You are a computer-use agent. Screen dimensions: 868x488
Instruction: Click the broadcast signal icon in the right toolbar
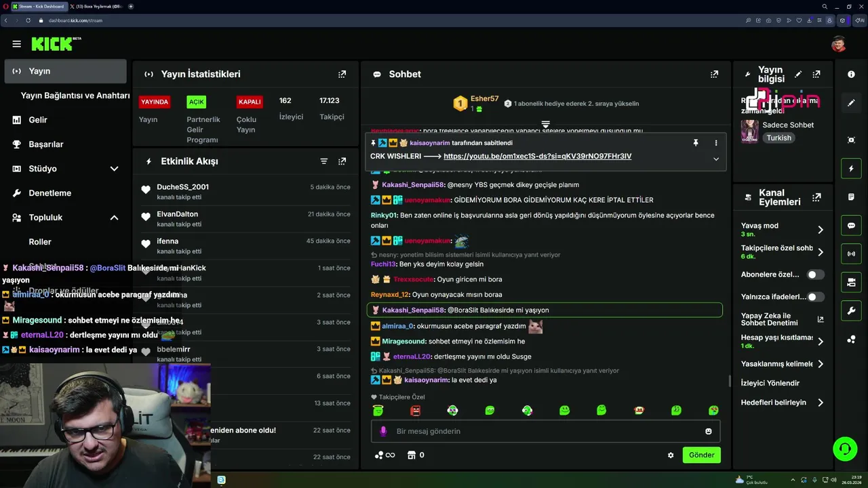pyautogui.click(x=851, y=254)
